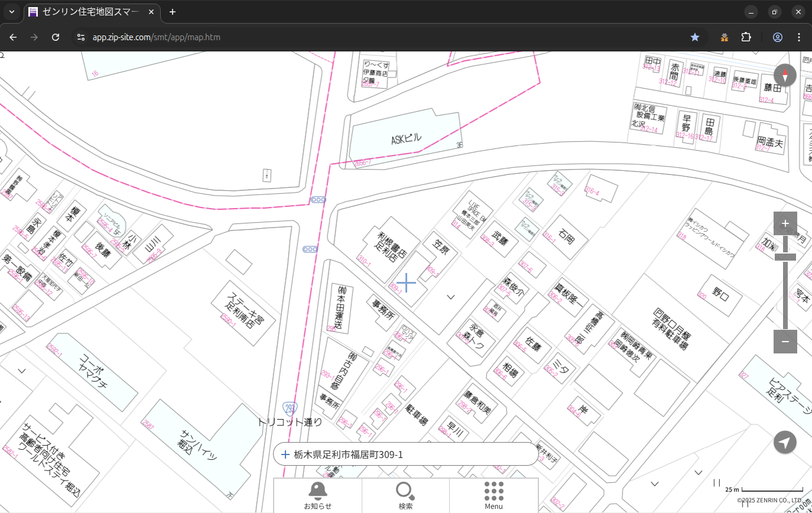Open a new browser tab
812x513 pixels.
[173, 12]
